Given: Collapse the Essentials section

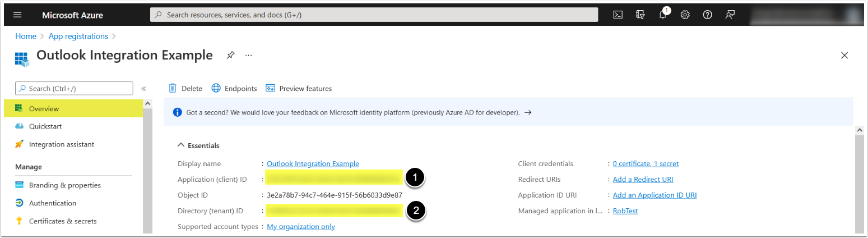Looking at the screenshot, I should [180, 145].
